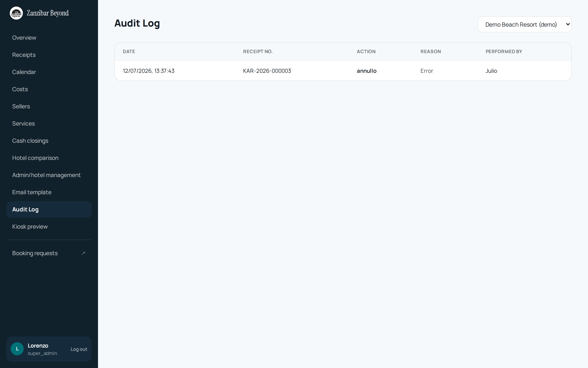Click the DATE column header

129,51
